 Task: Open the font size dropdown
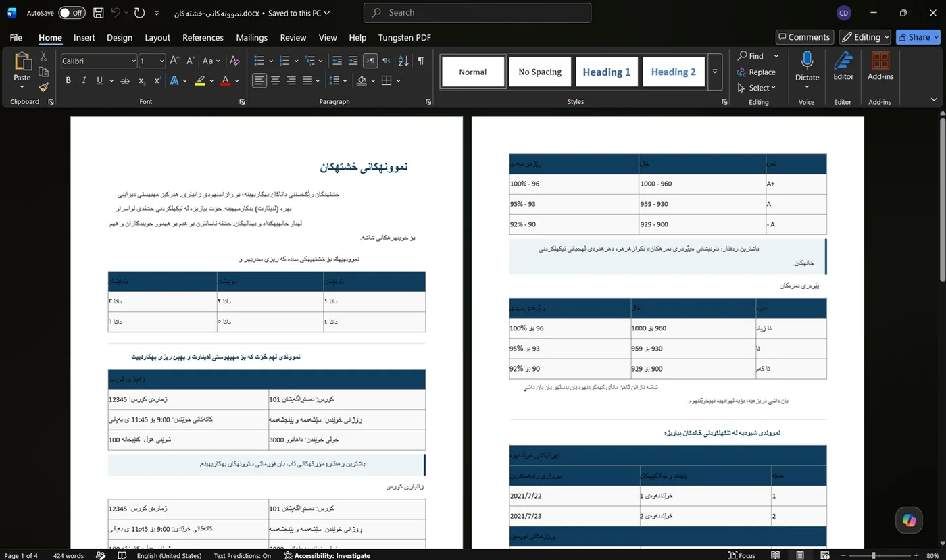click(x=161, y=61)
